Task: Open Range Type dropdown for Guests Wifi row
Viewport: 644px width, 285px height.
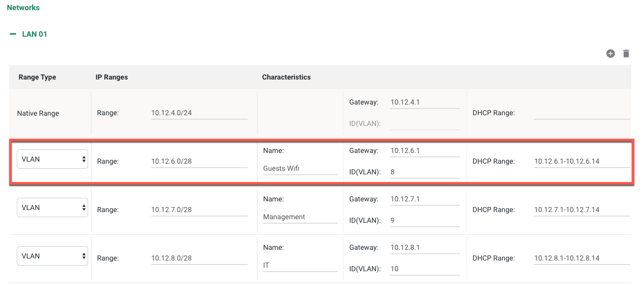Action: click(52, 159)
